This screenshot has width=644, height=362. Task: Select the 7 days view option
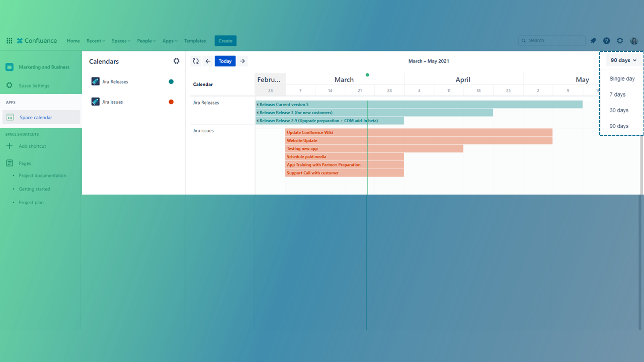617,94
